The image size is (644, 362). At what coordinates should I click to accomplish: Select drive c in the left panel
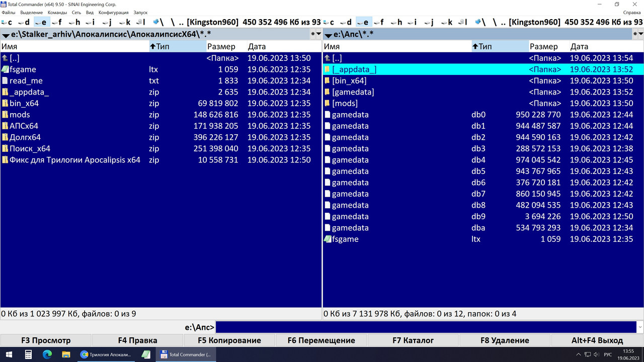click(x=7, y=22)
